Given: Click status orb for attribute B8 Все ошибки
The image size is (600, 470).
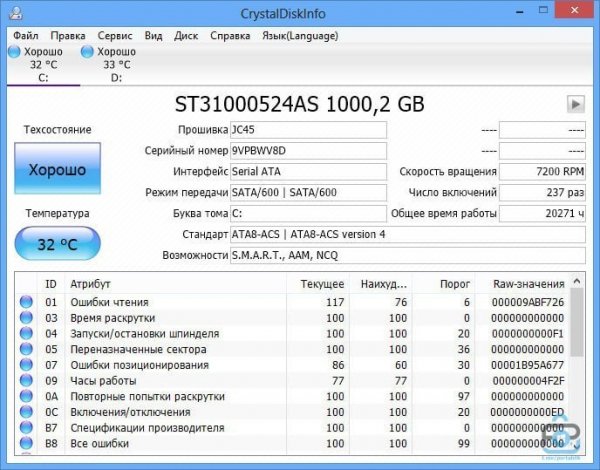Looking at the screenshot, I should coord(26,443).
